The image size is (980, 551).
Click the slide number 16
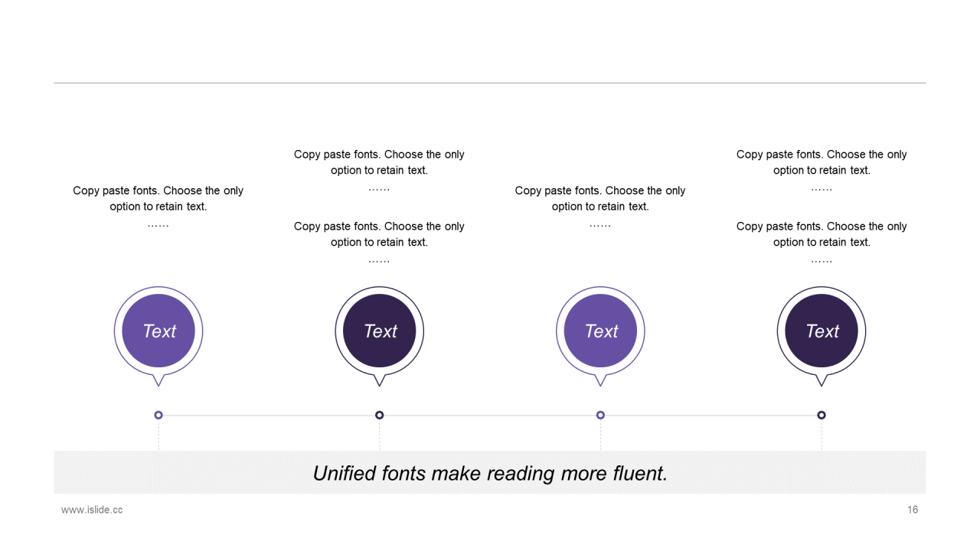click(913, 510)
